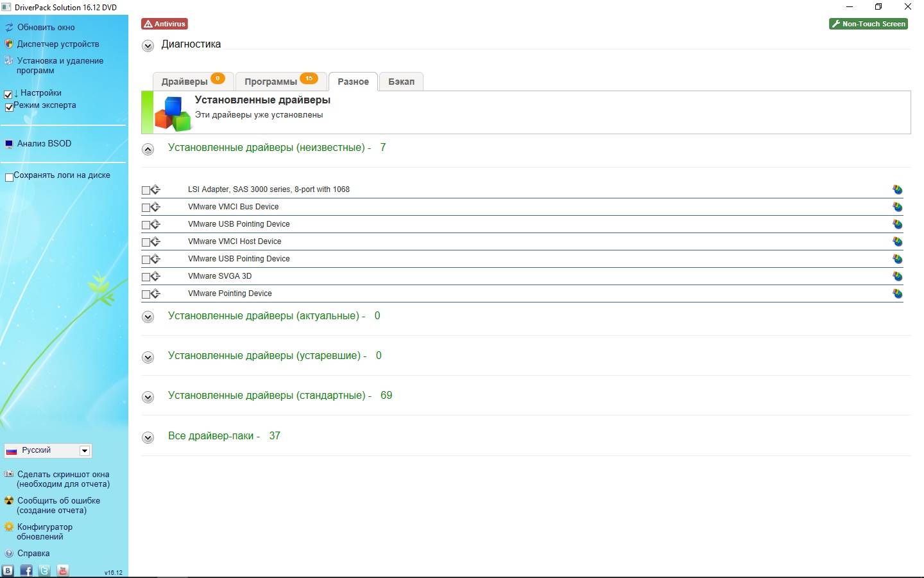Click the globe icon on non-USB VMware Pointing Device row
The width and height of the screenshot is (924, 578).
pyautogui.click(x=897, y=293)
